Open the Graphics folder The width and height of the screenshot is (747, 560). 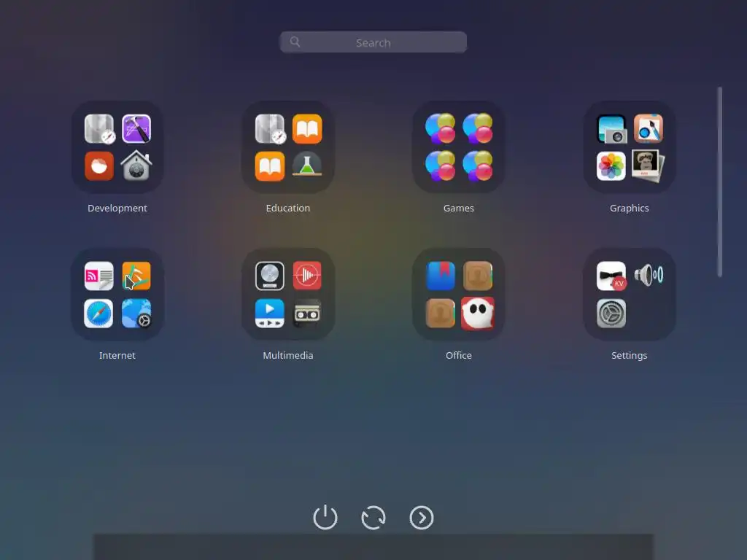(x=629, y=147)
